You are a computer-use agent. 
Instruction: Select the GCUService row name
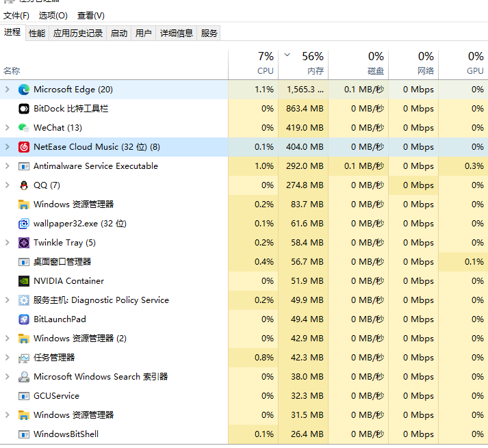point(56,396)
